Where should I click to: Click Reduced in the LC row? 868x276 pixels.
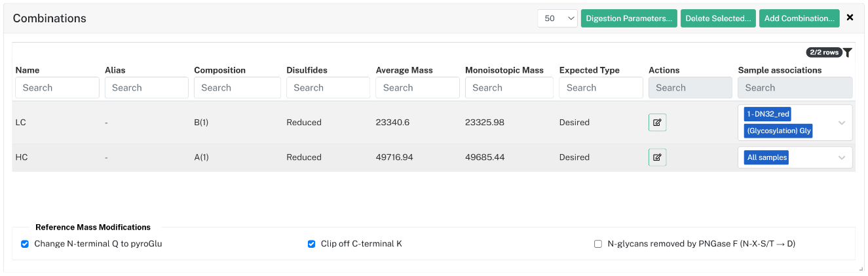coord(304,123)
